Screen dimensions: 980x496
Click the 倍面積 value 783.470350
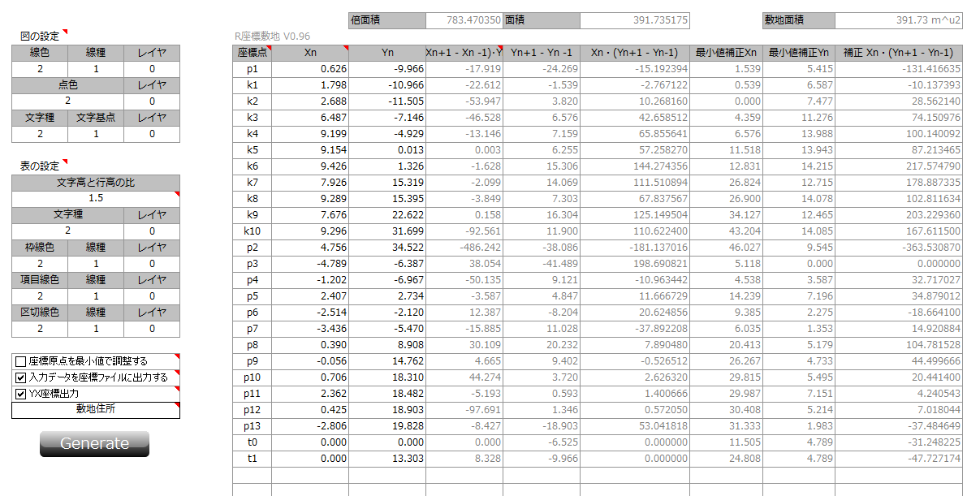coord(464,20)
